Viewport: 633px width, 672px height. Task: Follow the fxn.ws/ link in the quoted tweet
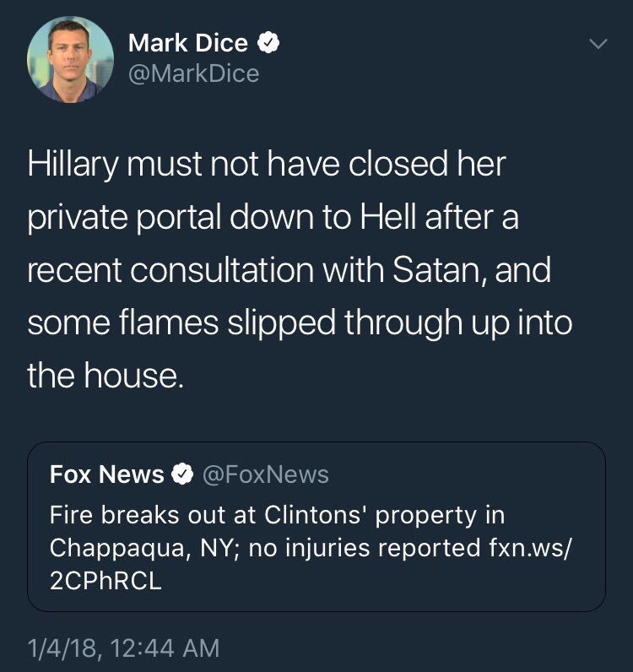531,548
